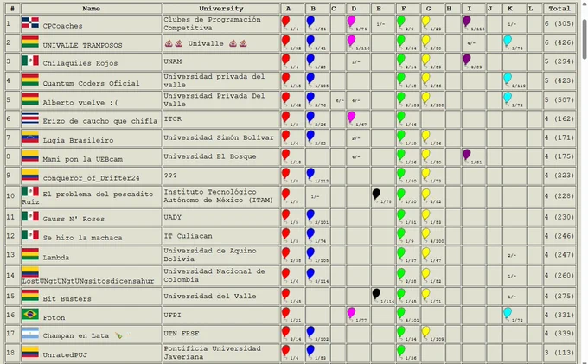Click Erizo de caucho's Costa Rica flag
This screenshot has height=364, width=588.
point(30,118)
